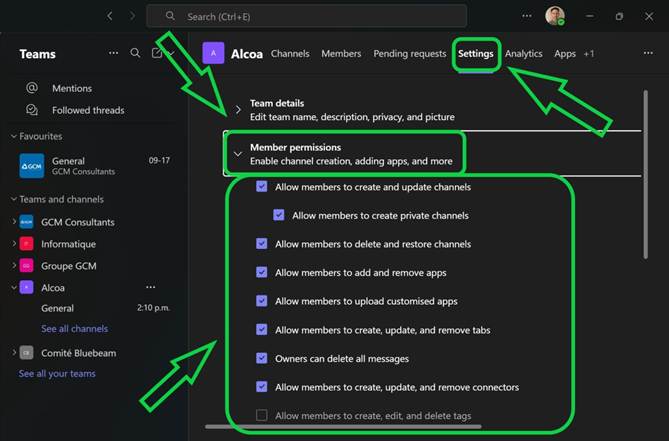
Task: Click the horizontal scrollbar at bottom
Action: (x=343, y=426)
